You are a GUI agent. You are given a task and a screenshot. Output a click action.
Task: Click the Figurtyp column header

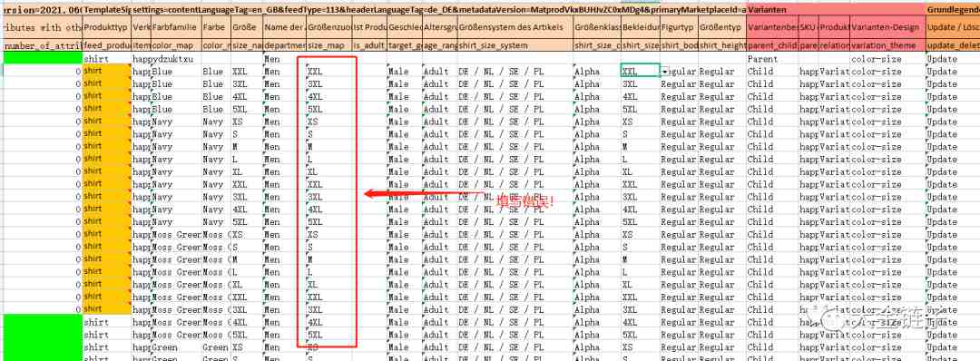(x=679, y=27)
